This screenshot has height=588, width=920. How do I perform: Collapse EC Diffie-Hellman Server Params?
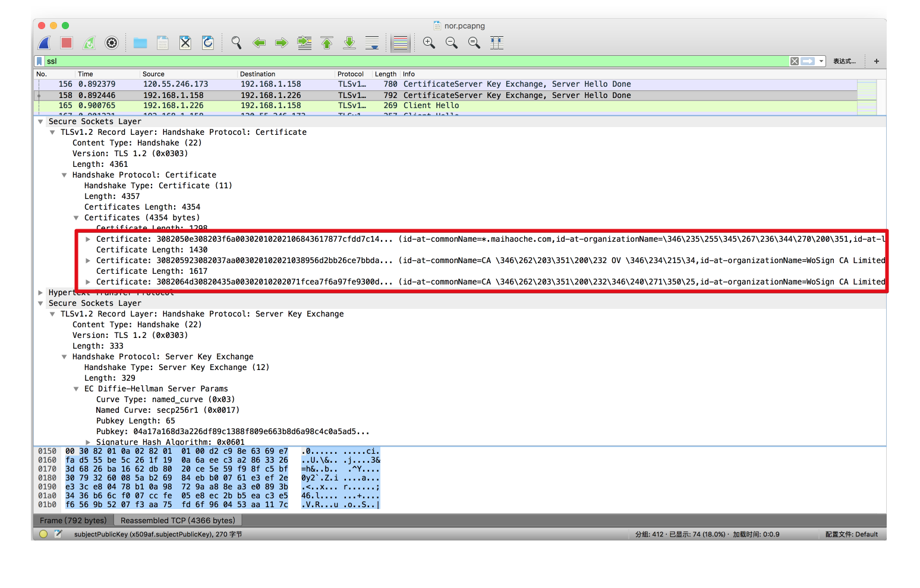tap(76, 389)
